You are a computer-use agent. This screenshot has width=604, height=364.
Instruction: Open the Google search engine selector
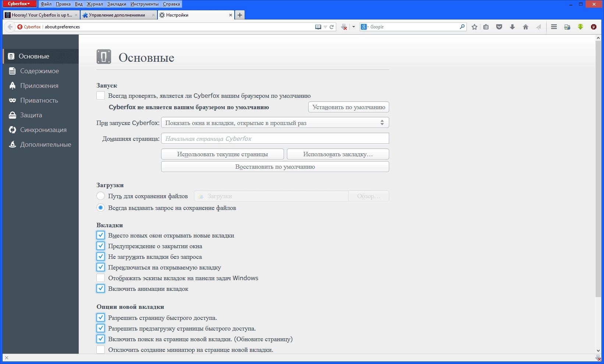(365, 27)
